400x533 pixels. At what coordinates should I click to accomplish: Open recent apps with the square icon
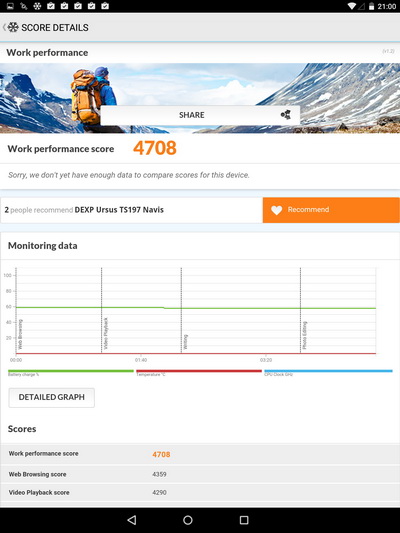click(x=244, y=520)
